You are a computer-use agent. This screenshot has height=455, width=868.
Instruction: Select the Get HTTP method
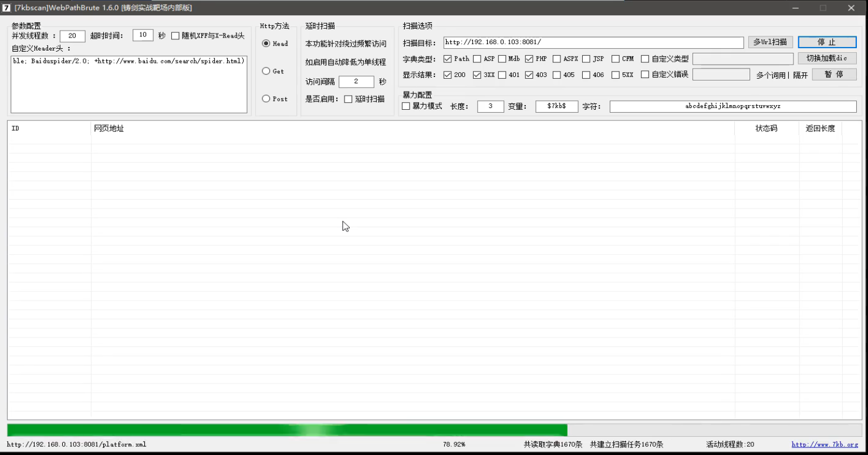[x=266, y=71]
